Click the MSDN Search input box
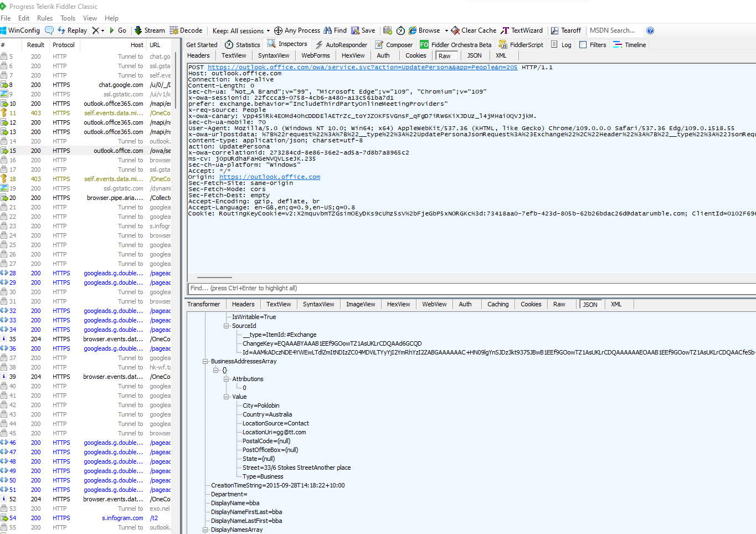This screenshot has width=756, height=534. [614, 30]
